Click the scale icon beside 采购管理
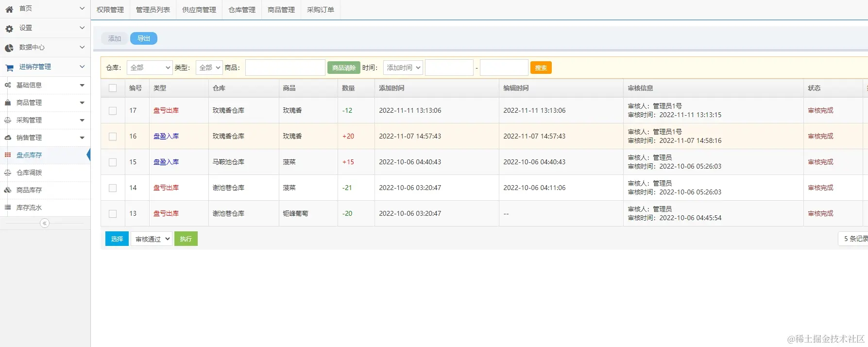868x347 pixels. (8, 120)
